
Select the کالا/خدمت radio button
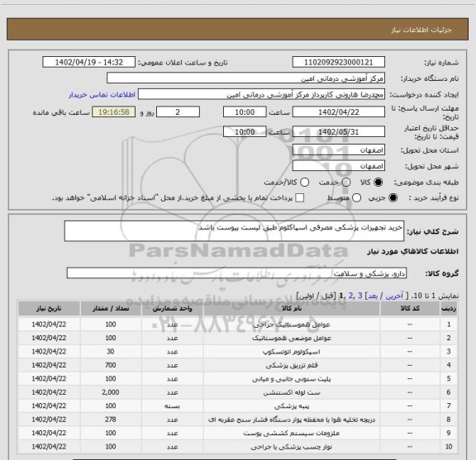tap(304, 183)
